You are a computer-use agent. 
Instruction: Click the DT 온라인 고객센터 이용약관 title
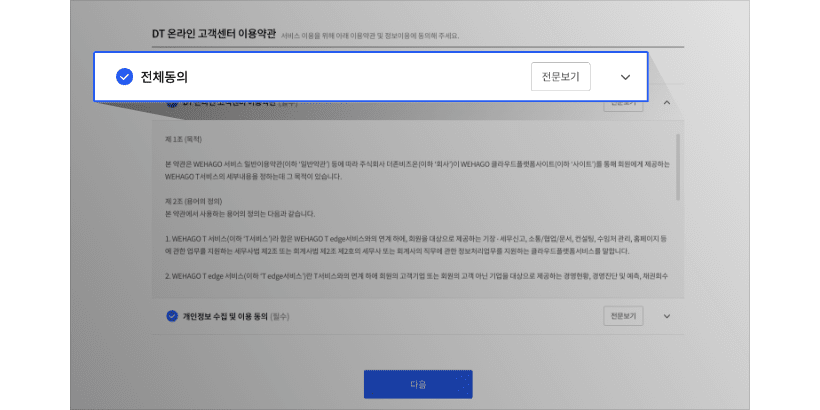(214, 33)
